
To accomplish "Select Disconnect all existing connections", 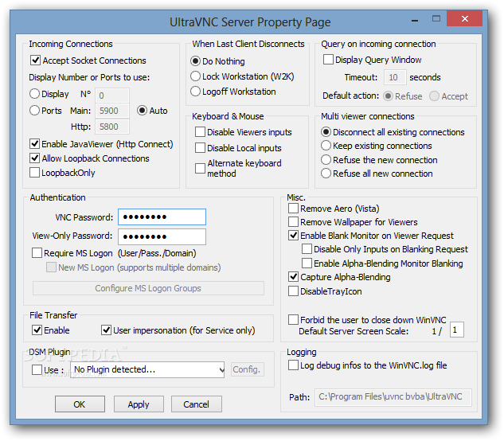I will 326,132.
